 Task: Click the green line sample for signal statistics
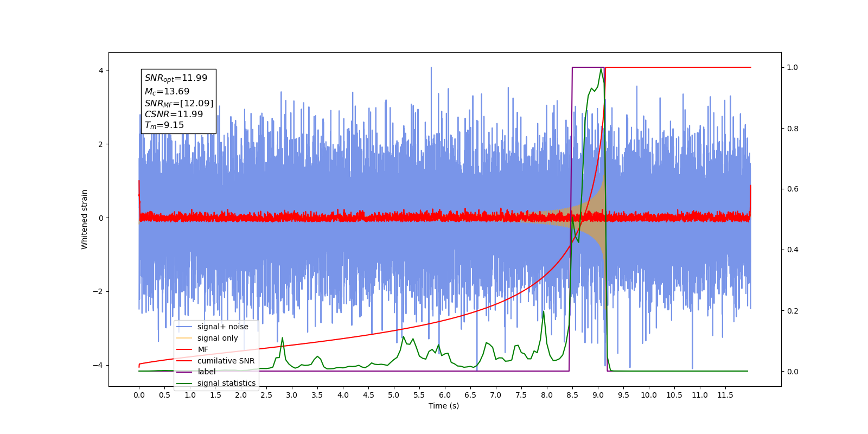click(x=185, y=383)
